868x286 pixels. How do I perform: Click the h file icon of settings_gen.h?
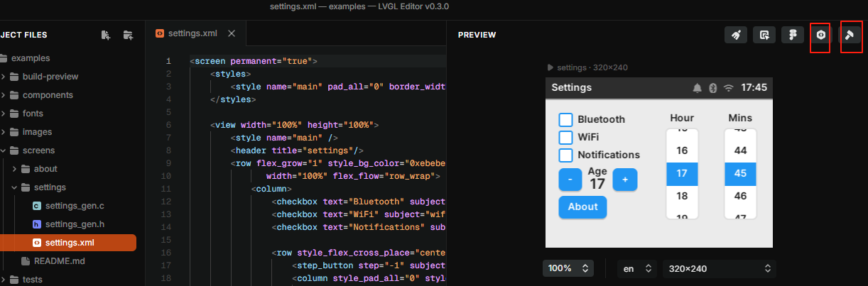click(x=37, y=224)
